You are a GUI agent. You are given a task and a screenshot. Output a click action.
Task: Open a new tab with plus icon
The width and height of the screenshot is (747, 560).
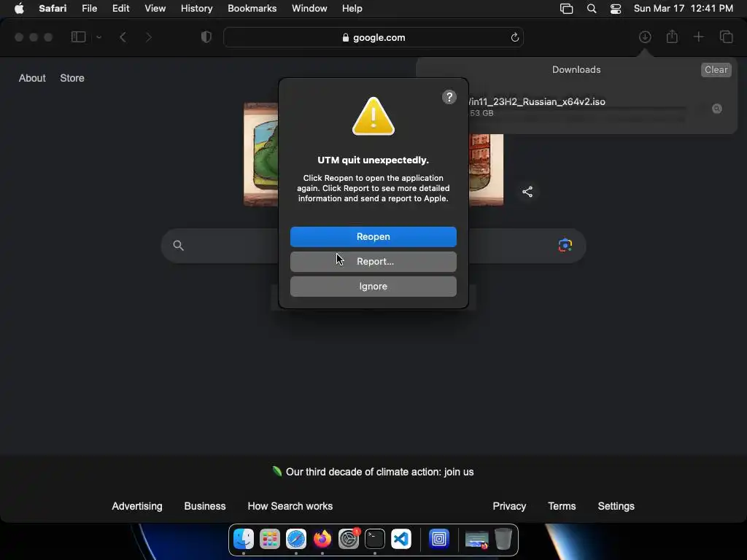click(698, 37)
